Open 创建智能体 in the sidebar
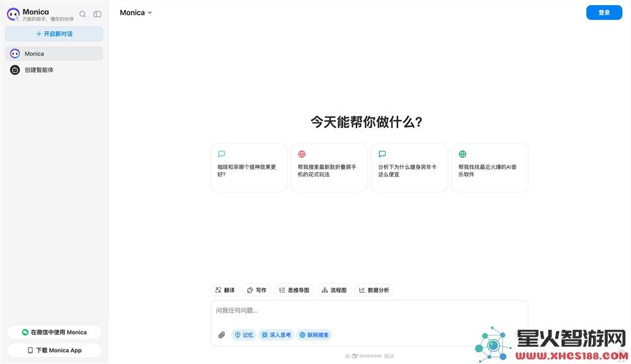This screenshot has width=631, height=364. (x=54, y=70)
